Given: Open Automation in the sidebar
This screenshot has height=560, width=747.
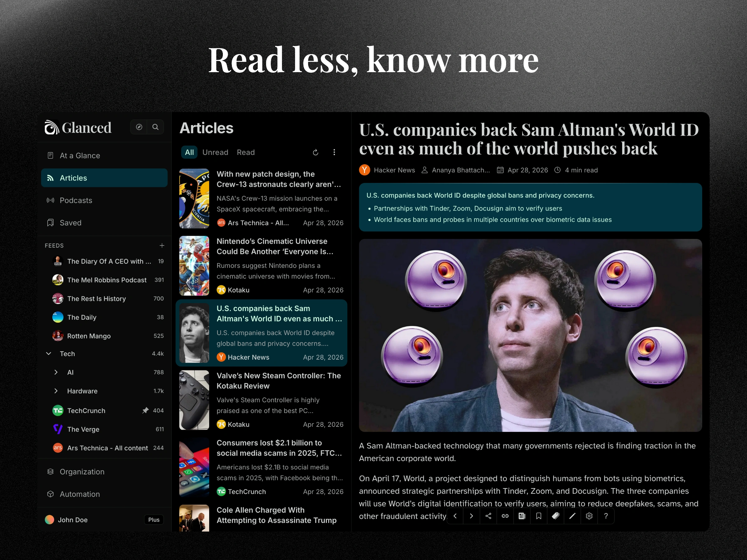Looking at the screenshot, I should click(104, 494).
